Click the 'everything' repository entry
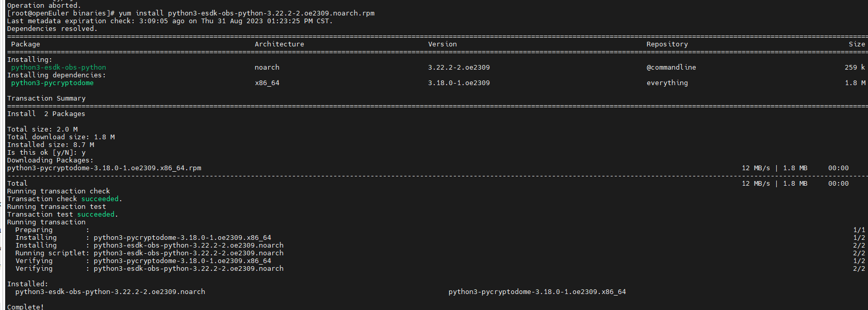The image size is (868, 310). [667, 83]
